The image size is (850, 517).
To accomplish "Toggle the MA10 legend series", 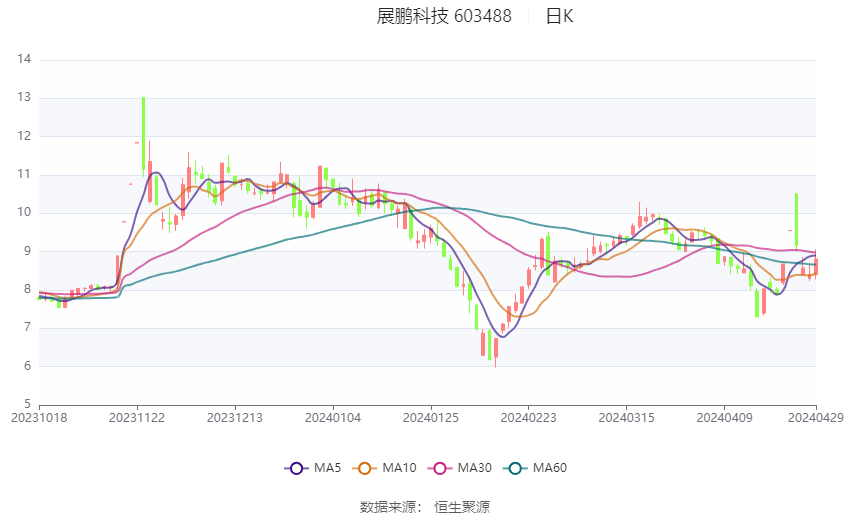I will (x=384, y=468).
